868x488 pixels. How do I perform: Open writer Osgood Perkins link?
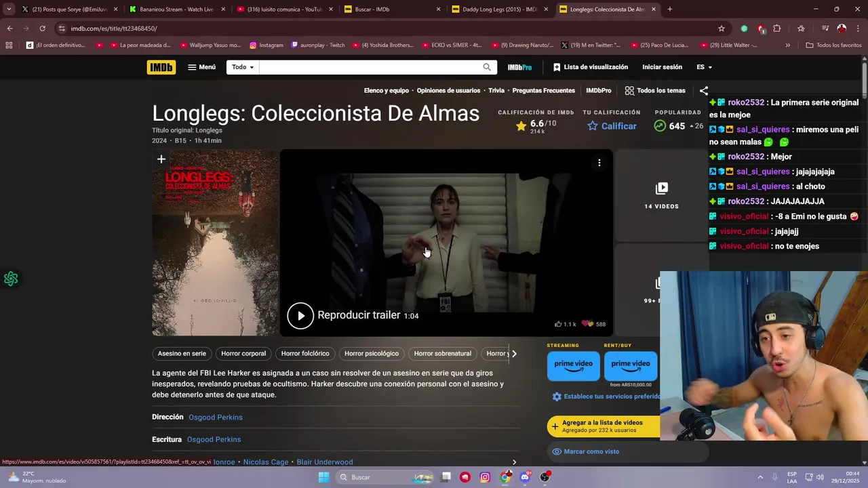coord(214,440)
